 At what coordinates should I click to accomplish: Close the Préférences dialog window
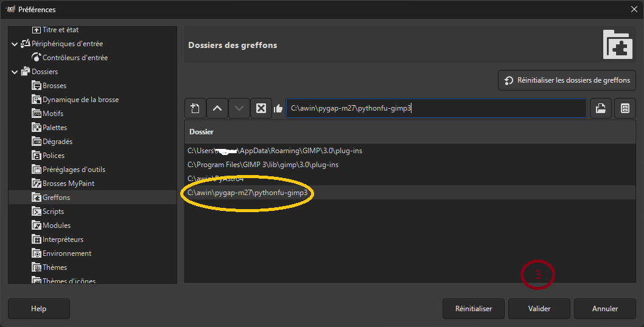click(634, 9)
